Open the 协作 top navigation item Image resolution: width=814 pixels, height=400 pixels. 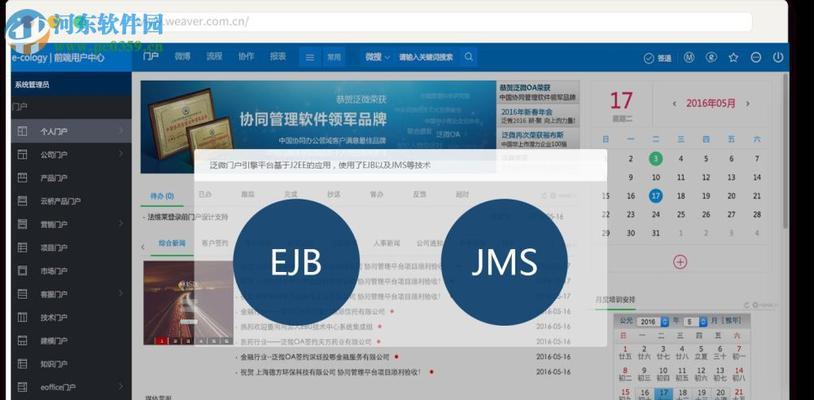pos(246,57)
